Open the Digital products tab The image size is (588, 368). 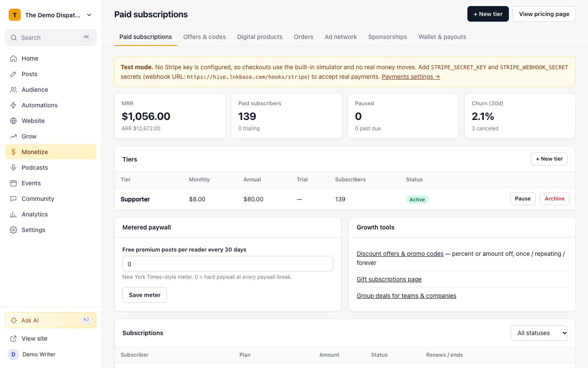pos(260,37)
